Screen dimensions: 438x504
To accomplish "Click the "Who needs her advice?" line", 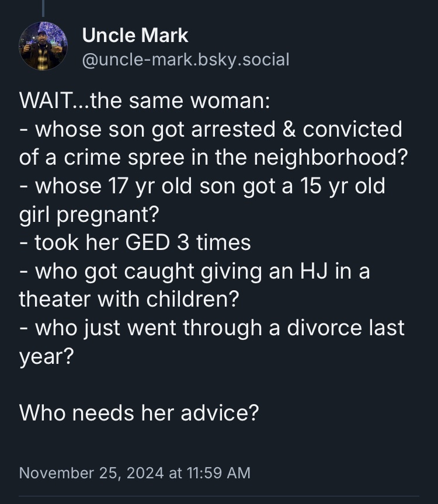I will coord(139,412).
